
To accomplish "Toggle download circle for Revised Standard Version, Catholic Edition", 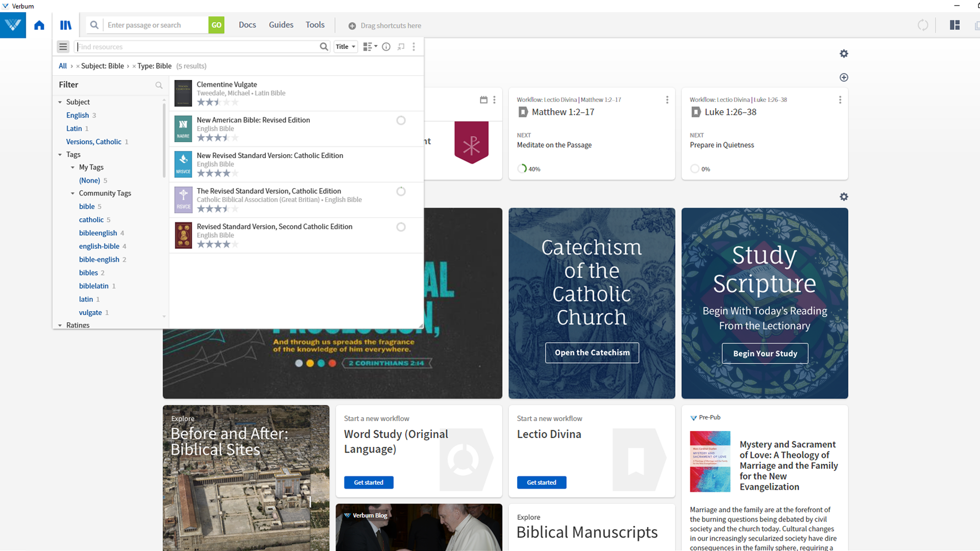I will 401,191.
